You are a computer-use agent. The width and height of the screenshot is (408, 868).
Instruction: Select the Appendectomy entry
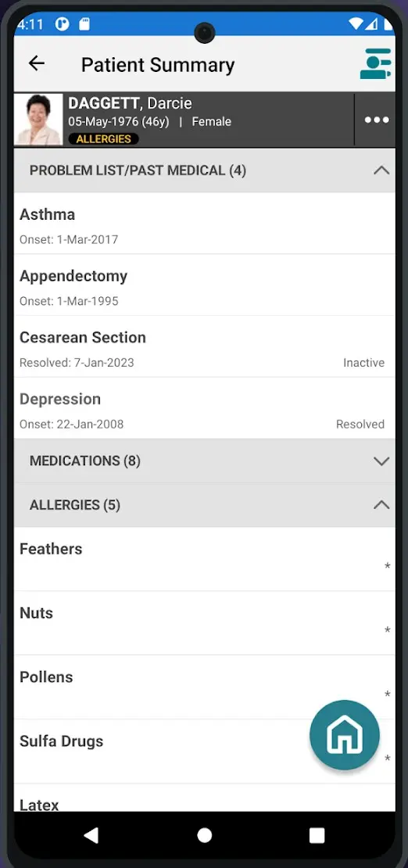[204, 285]
